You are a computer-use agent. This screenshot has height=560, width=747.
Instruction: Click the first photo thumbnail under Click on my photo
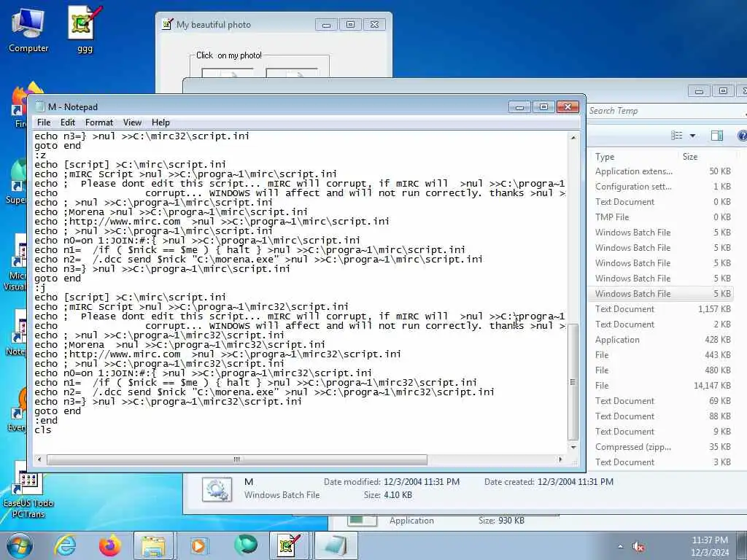click(x=228, y=74)
